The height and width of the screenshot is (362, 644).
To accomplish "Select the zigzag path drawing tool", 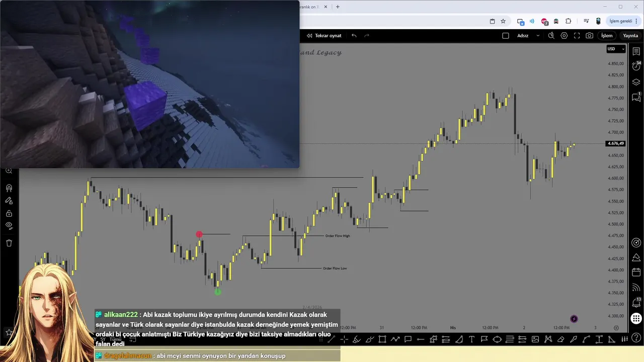I will [x=395, y=339].
